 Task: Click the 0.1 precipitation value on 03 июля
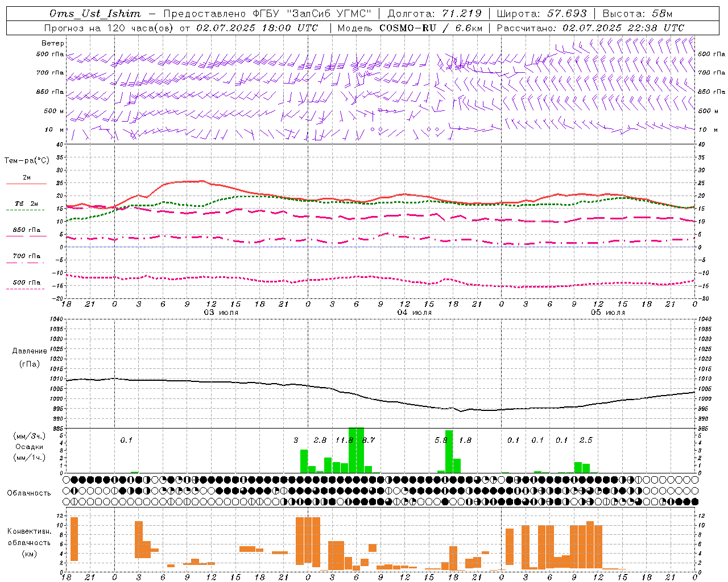pos(126,440)
